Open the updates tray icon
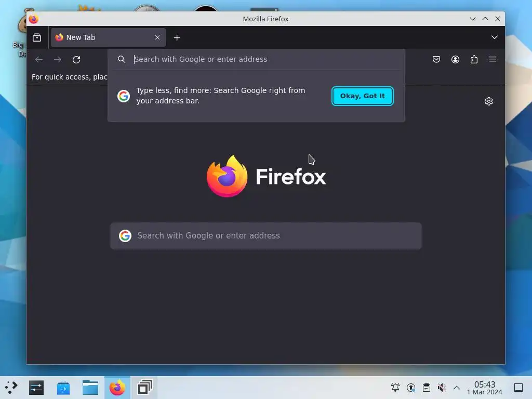Image resolution: width=532 pixels, height=399 pixels. tap(411, 388)
